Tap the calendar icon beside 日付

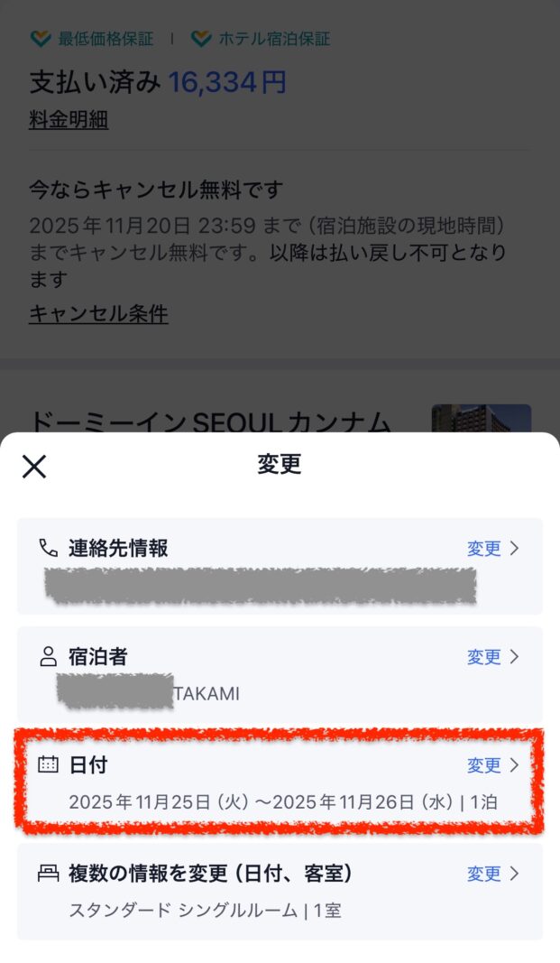coord(48,764)
